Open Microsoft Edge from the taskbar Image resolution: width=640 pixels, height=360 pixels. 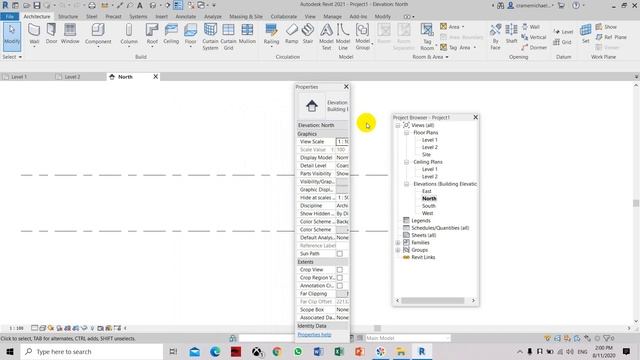pyautogui.click(x=215, y=352)
